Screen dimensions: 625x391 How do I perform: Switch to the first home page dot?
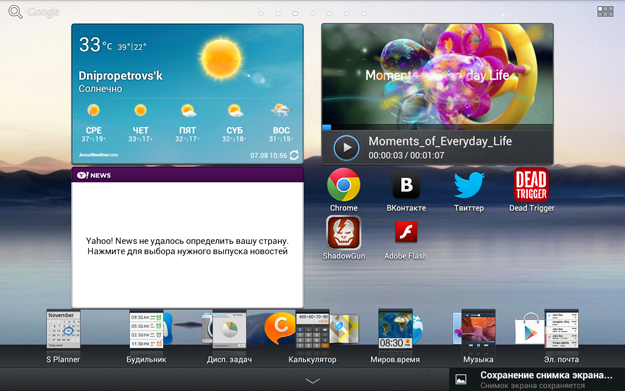[261, 14]
